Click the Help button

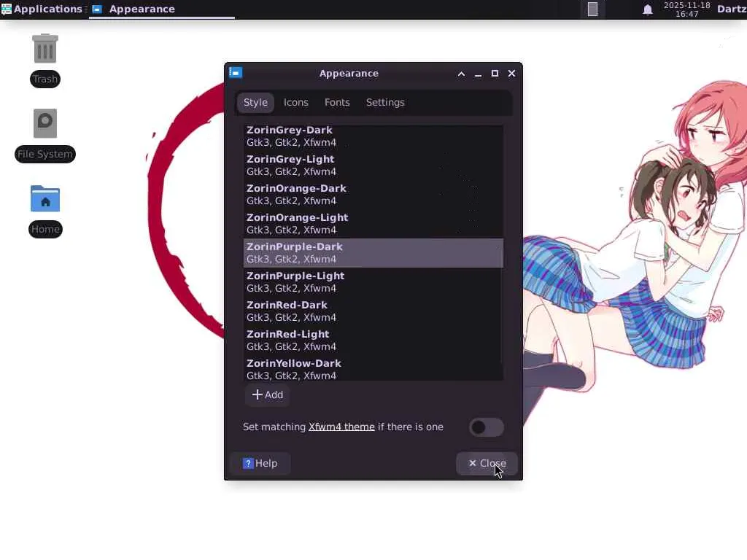tap(260, 463)
